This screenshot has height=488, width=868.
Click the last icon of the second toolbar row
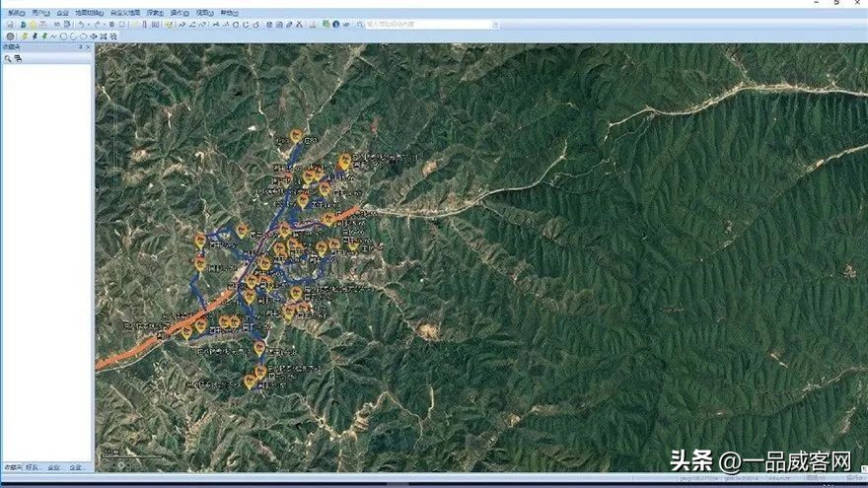coord(113,35)
